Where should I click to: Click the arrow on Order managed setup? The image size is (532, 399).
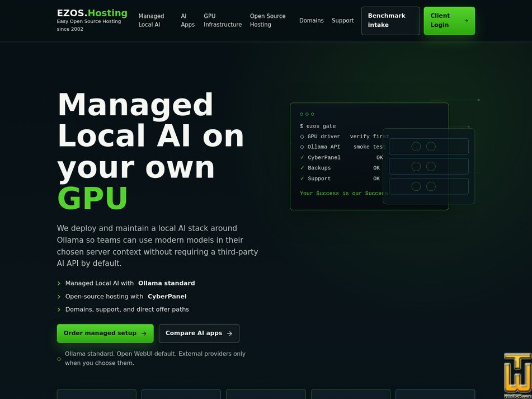[144, 334]
